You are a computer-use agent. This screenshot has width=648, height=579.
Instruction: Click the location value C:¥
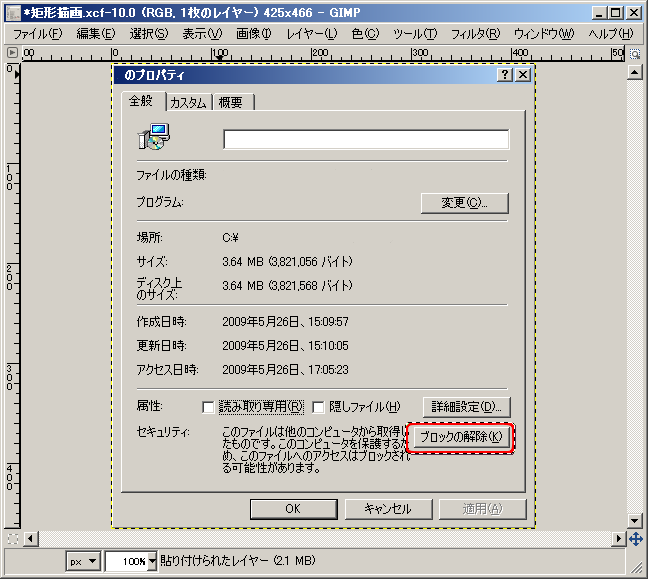point(231,238)
